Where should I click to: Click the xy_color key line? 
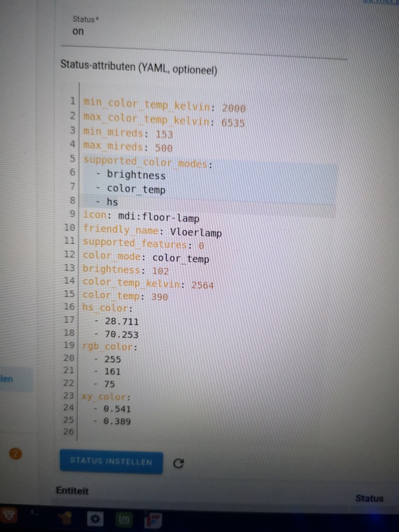(x=106, y=396)
